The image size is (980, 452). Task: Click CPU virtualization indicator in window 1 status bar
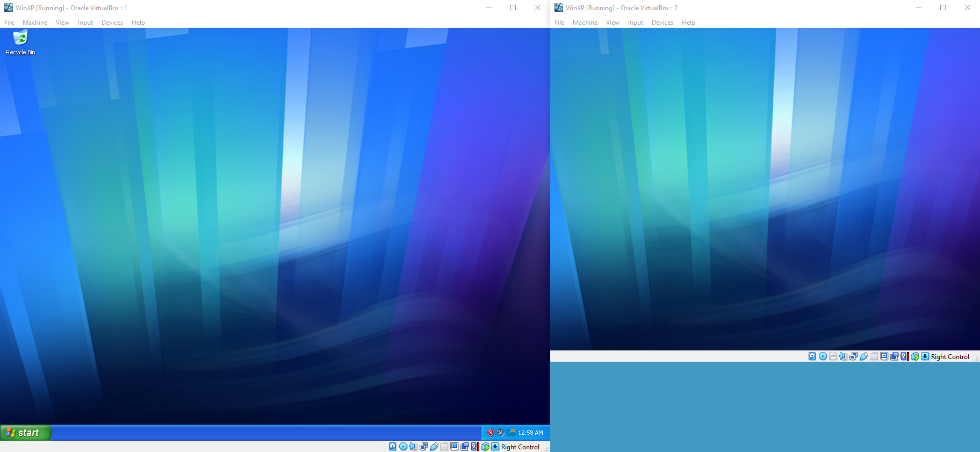click(x=475, y=447)
